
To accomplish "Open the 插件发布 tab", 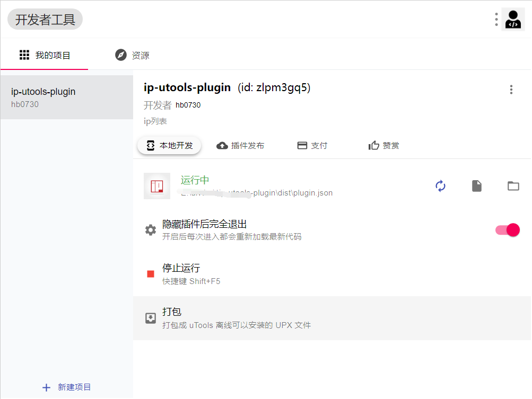I will pos(240,145).
